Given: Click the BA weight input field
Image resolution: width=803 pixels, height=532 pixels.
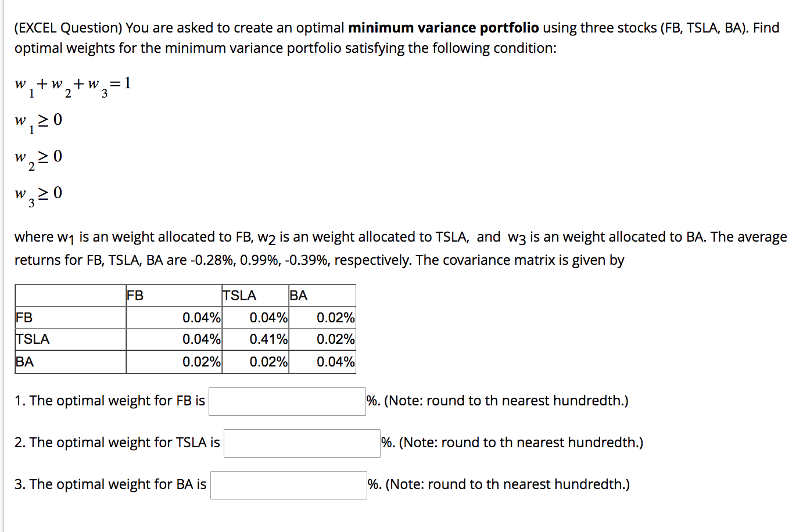Looking at the screenshot, I should [288, 485].
